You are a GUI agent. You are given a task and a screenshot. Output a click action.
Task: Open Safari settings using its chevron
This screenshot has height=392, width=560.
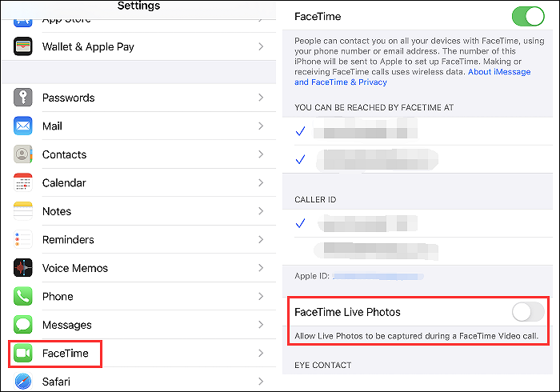click(x=261, y=382)
